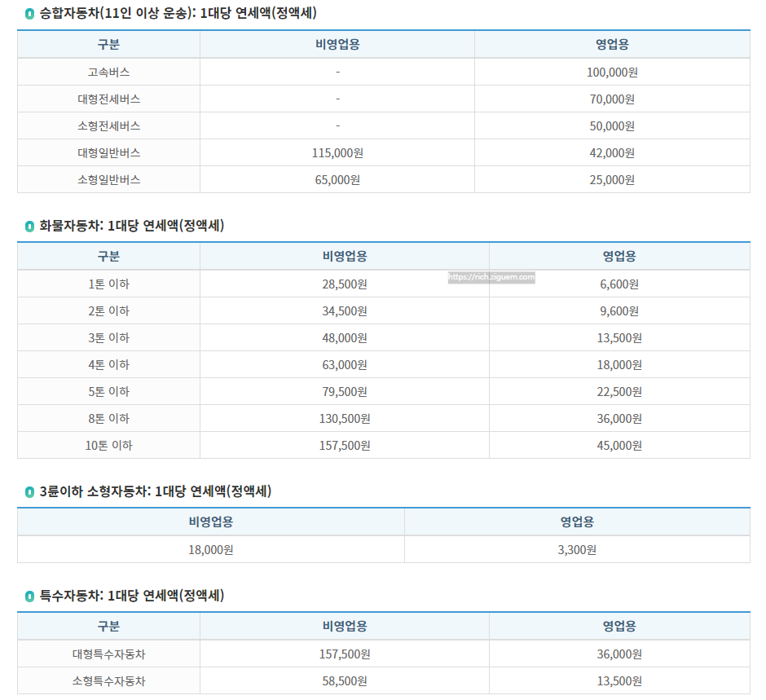Click the 대형전세버스 row label
766x700 pixels.
tap(110, 99)
